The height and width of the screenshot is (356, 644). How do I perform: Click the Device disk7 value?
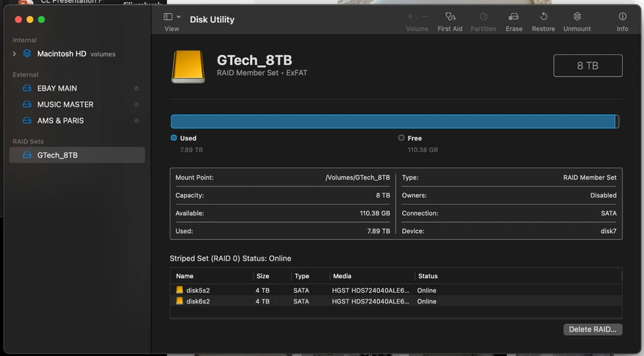point(608,231)
